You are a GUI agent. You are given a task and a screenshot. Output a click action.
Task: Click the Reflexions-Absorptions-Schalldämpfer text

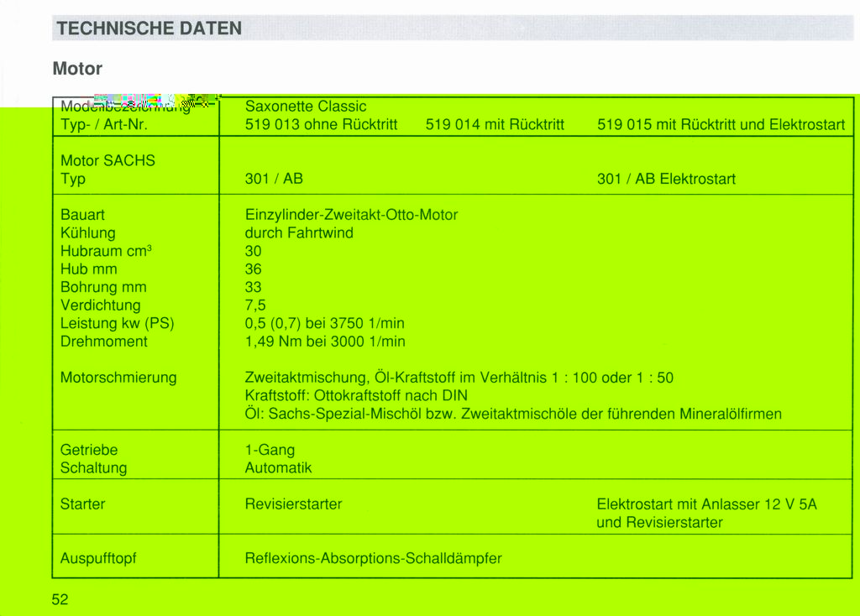pos(373,558)
